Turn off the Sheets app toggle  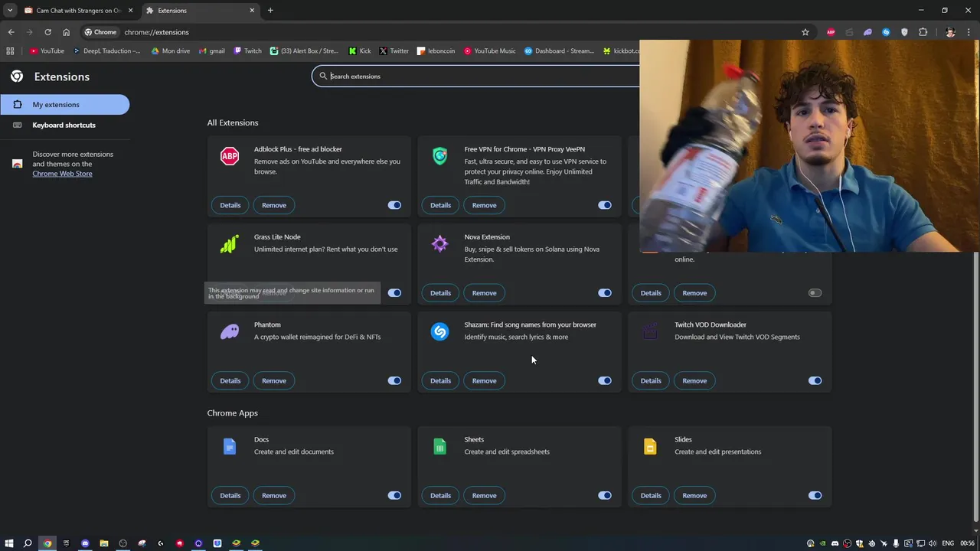click(x=605, y=495)
